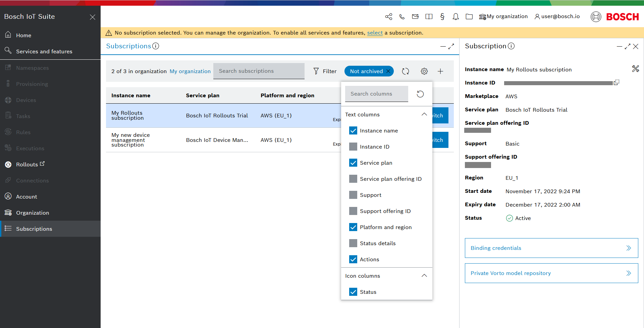This screenshot has width=644, height=328.
Task: Check Status details column
Action: [353, 243]
